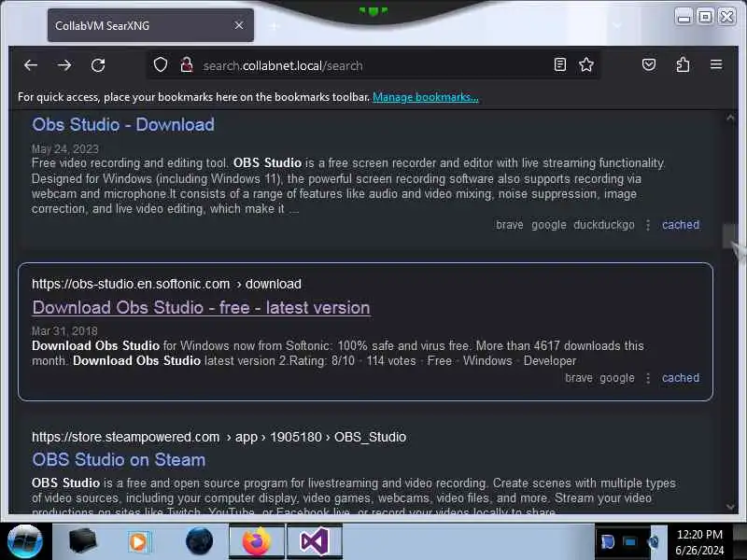
Task: Go back to the previous page
Action: [x=31, y=65]
